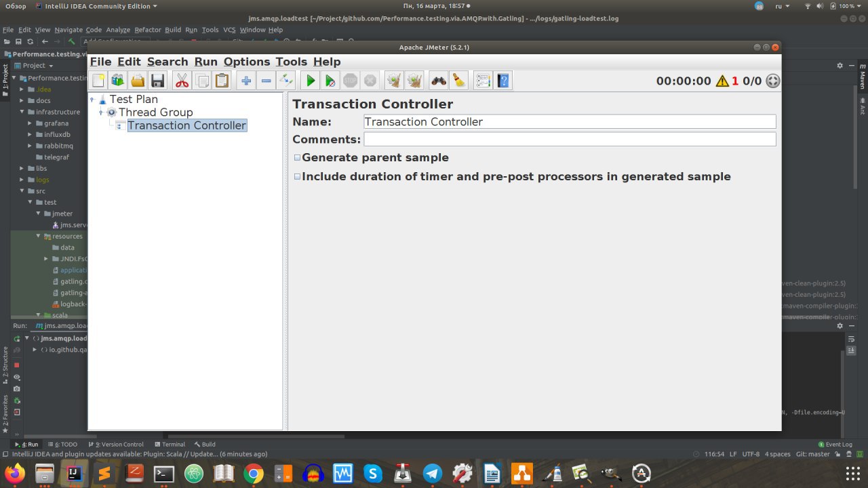Click the Reset search broom icon
This screenshot has width=868, height=488.
(458, 81)
